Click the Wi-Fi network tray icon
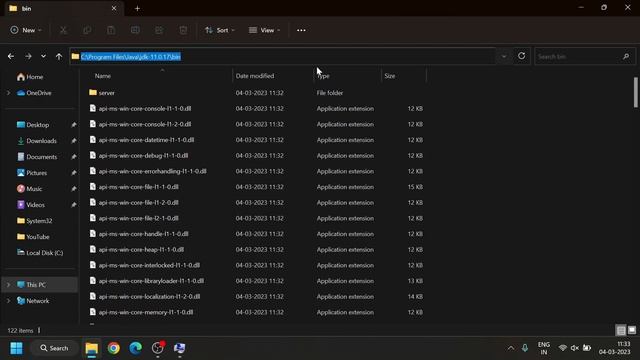 pyautogui.click(x=562, y=348)
